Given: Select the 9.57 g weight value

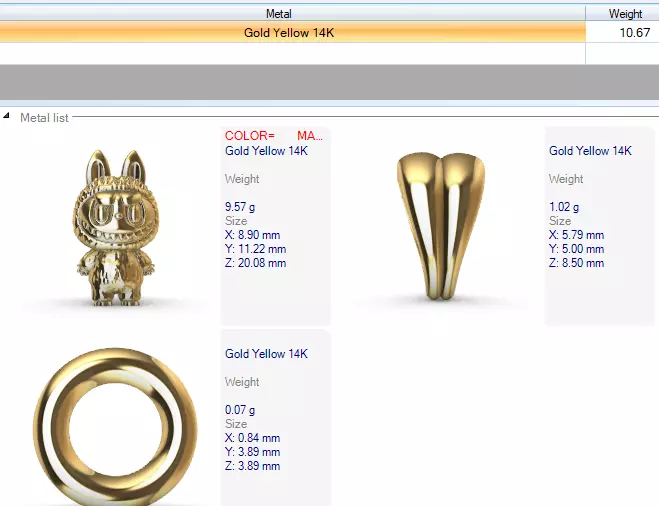Looking at the screenshot, I should 240,207.
